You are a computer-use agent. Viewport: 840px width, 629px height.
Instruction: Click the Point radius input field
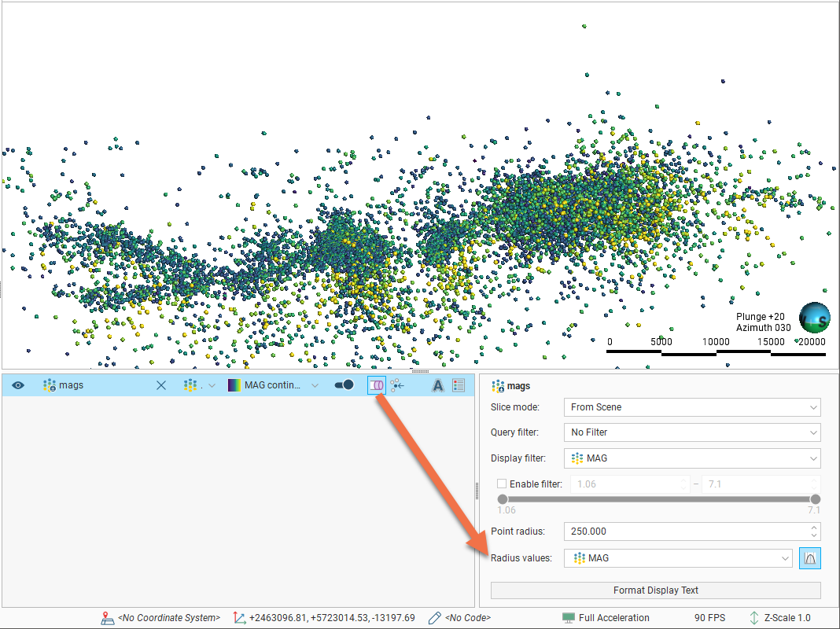click(x=684, y=532)
